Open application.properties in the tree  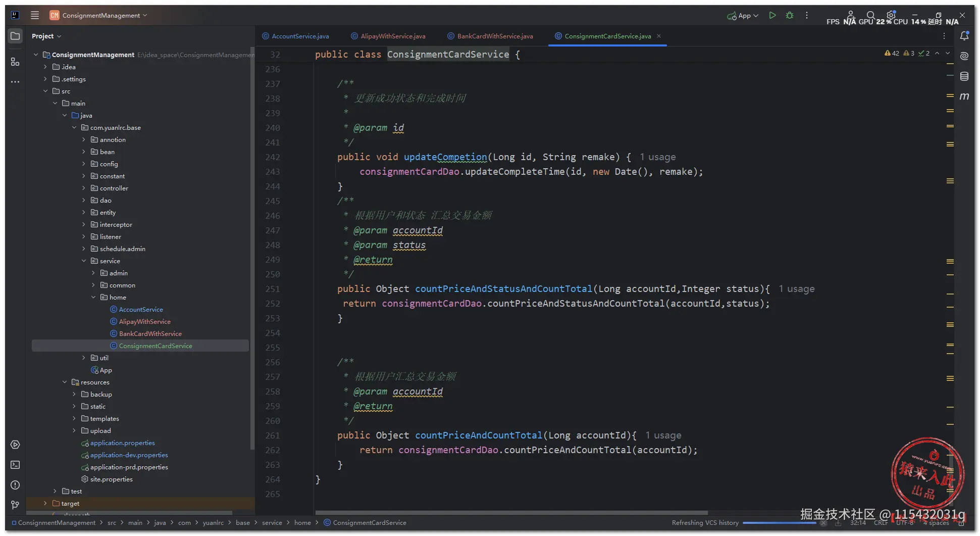[x=123, y=443]
